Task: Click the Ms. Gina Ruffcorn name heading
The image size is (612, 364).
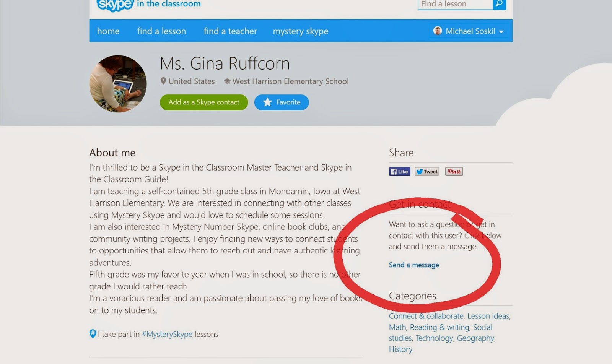Action: (225, 63)
